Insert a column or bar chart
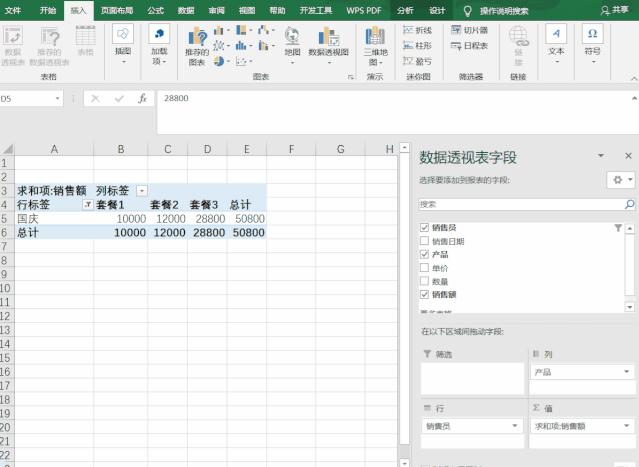Screen dimensions: 639x467 click(221, 30)
